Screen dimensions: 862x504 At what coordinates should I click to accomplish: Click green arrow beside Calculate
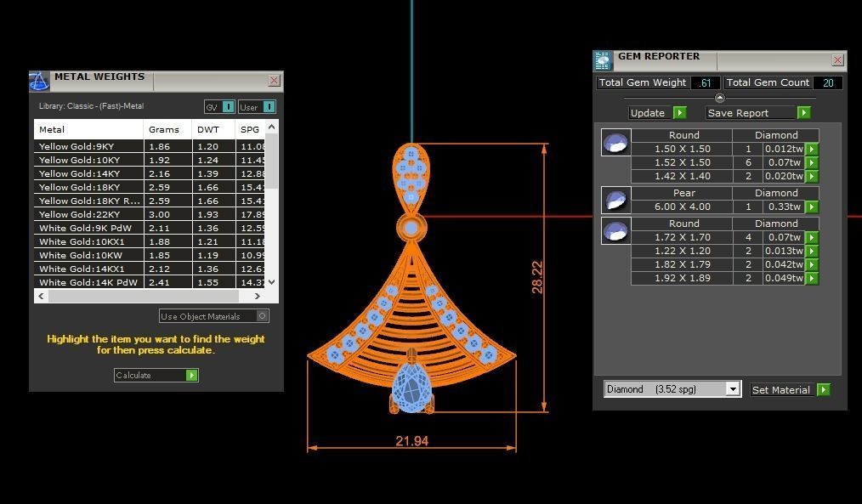point(191,376)
